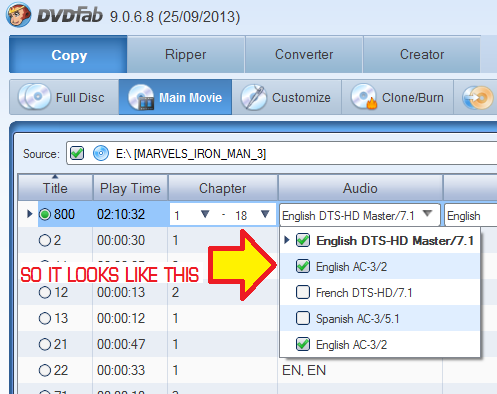Select title 2 radio button
Viewport: 497px width, 394px height.
tap(45, 240)
